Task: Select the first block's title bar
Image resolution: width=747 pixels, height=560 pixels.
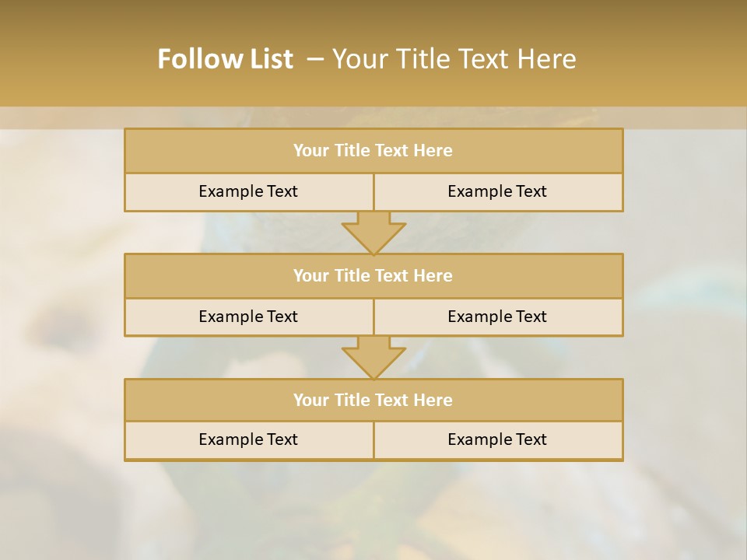Action: 373,151
